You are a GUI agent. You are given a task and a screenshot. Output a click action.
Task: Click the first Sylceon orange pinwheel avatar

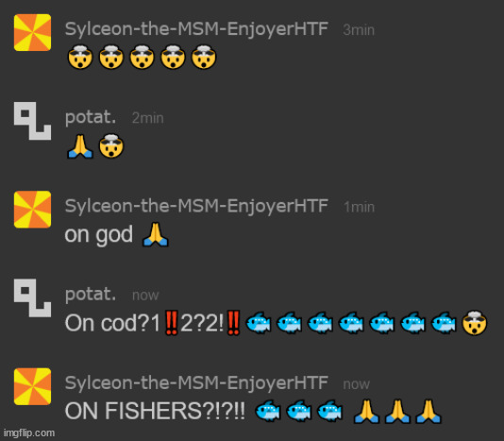point(32,32)
